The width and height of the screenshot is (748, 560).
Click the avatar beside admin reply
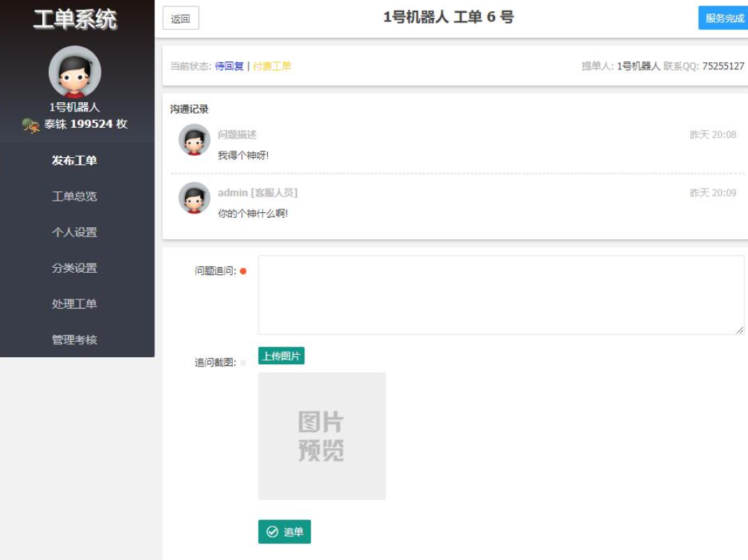[x=194, y=198]
